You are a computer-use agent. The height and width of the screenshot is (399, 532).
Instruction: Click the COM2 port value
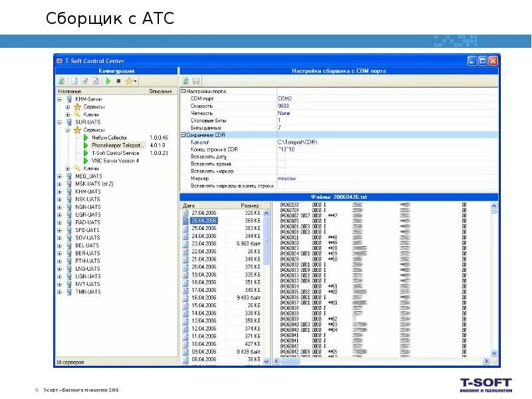pyautogui.click(x=285, y=98)
